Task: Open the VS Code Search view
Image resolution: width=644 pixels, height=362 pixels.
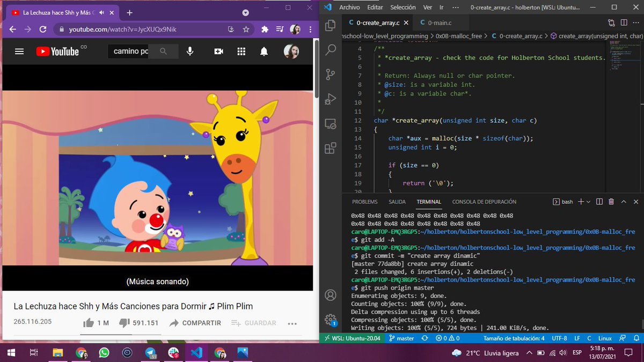Action: pos(331,49)
